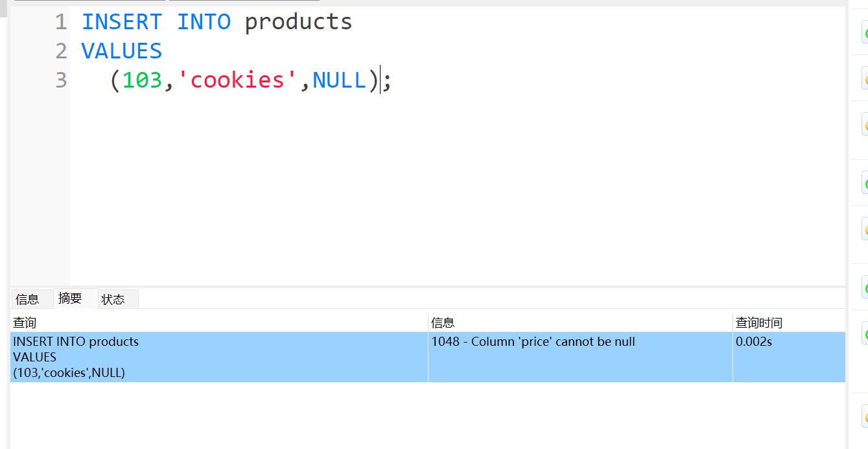868x449 pixels.
Task: Select the 状态 tab
Action: tap(113, 299)
